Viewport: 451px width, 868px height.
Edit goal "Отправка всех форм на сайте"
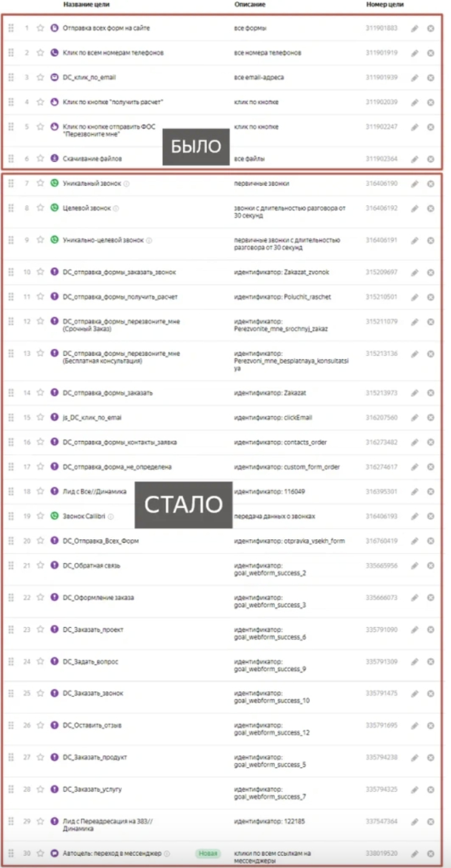click(415, 29)
